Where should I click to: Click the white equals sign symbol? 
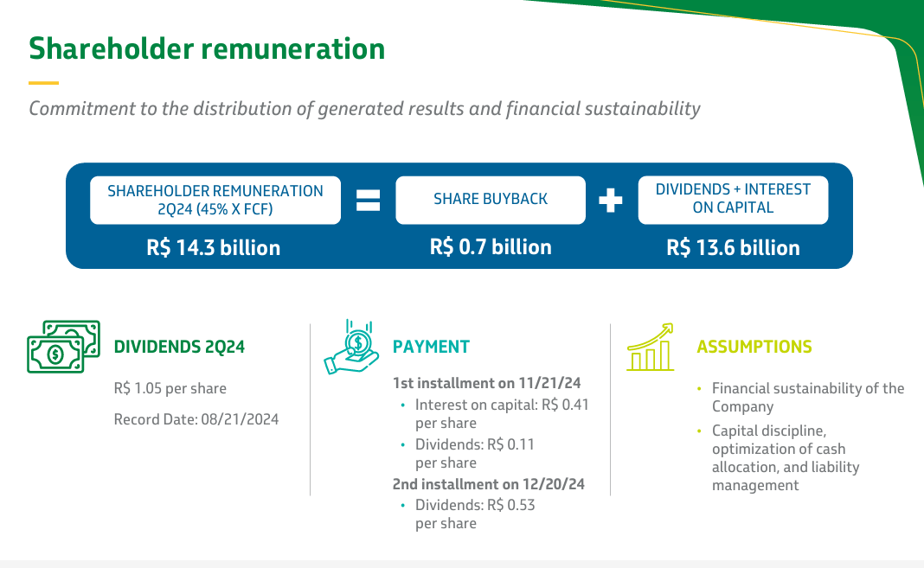point(369,200)
